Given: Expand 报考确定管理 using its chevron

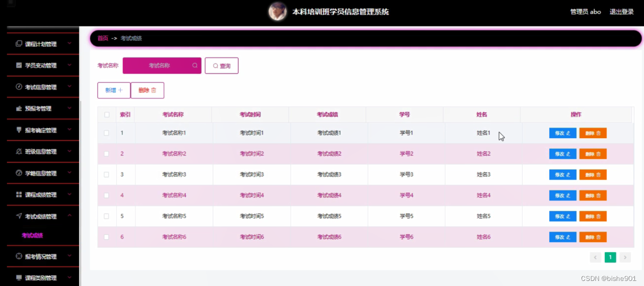Looking at the screenshot, I should point(70,130).
